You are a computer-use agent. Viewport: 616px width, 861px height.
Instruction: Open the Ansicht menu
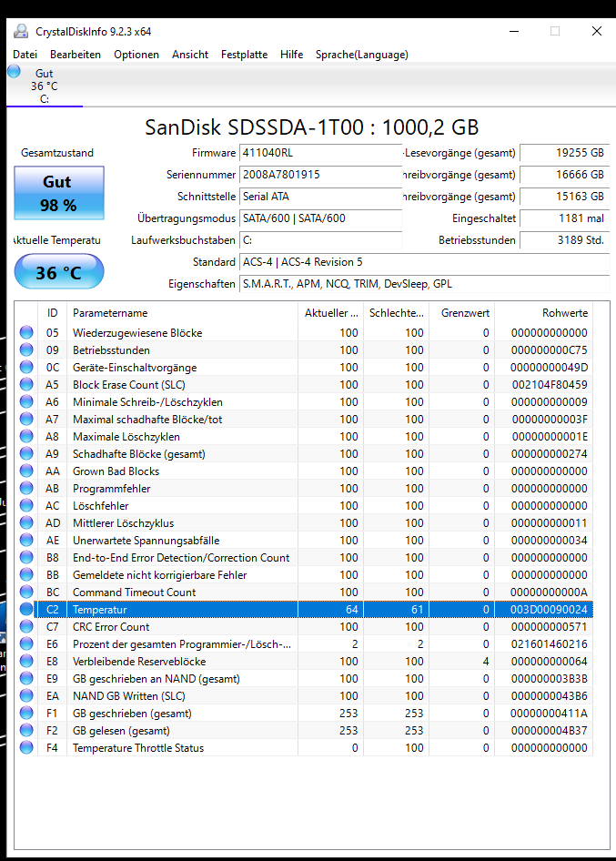pyautogui.click(x=190, y=55)
